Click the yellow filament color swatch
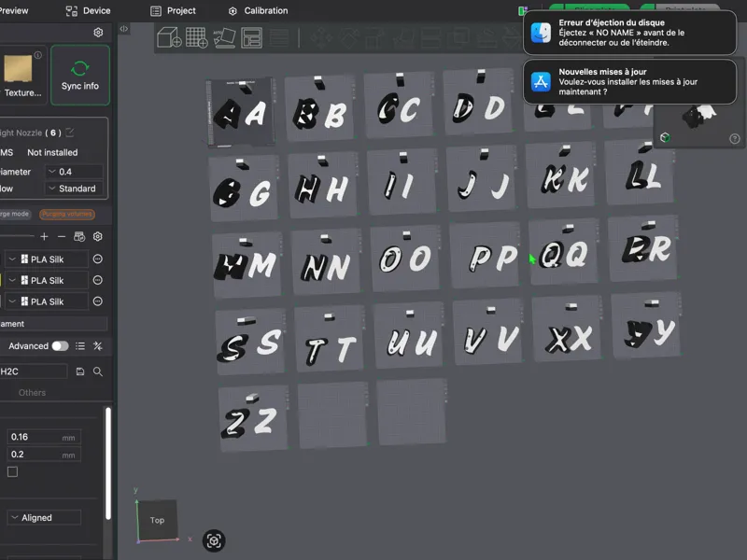 [x=1, y=280]
